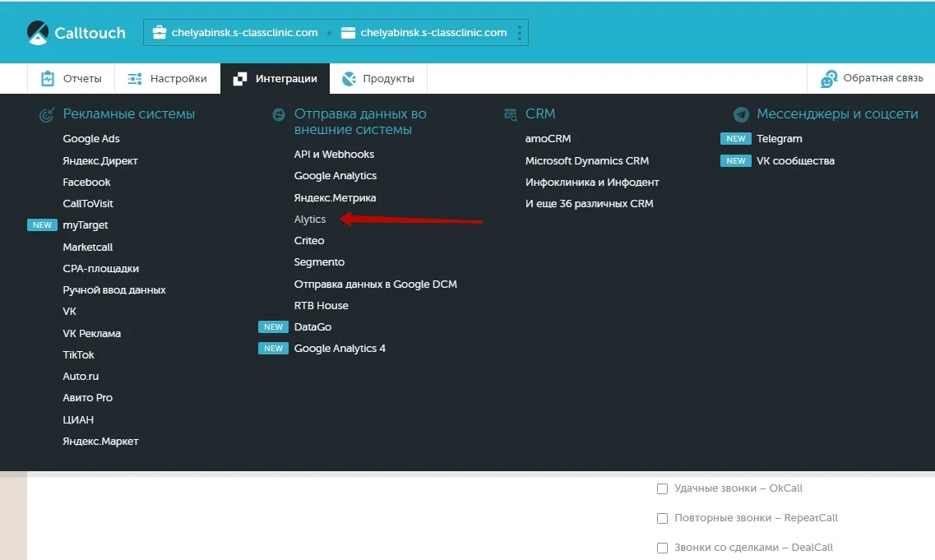Open Отправка данных в Google DCM

375,285
